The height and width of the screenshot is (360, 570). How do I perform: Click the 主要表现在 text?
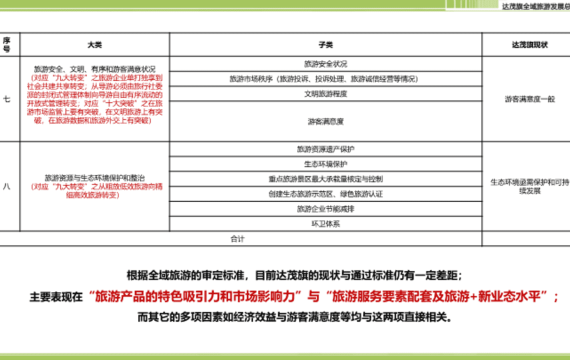point(56,297)
